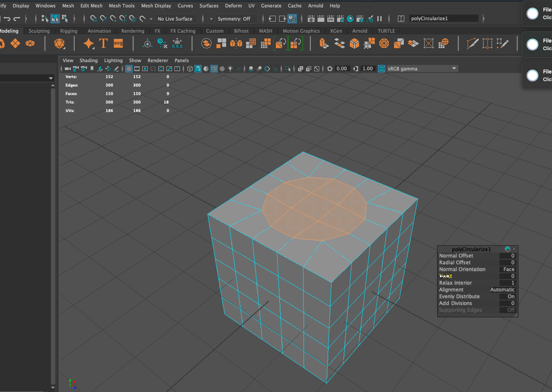552x392 pixels.
Task: Enable wireframe display cube icon
Action: tap(190, 69)
